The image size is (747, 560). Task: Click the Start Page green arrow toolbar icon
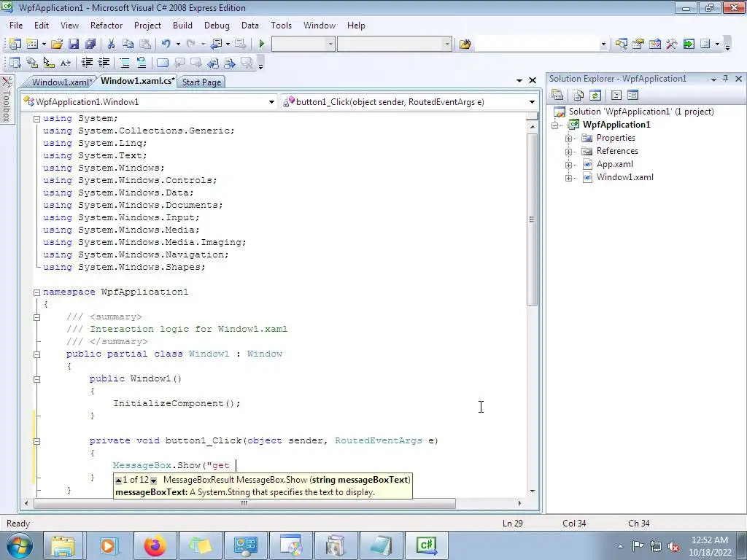tap(689, 44)
